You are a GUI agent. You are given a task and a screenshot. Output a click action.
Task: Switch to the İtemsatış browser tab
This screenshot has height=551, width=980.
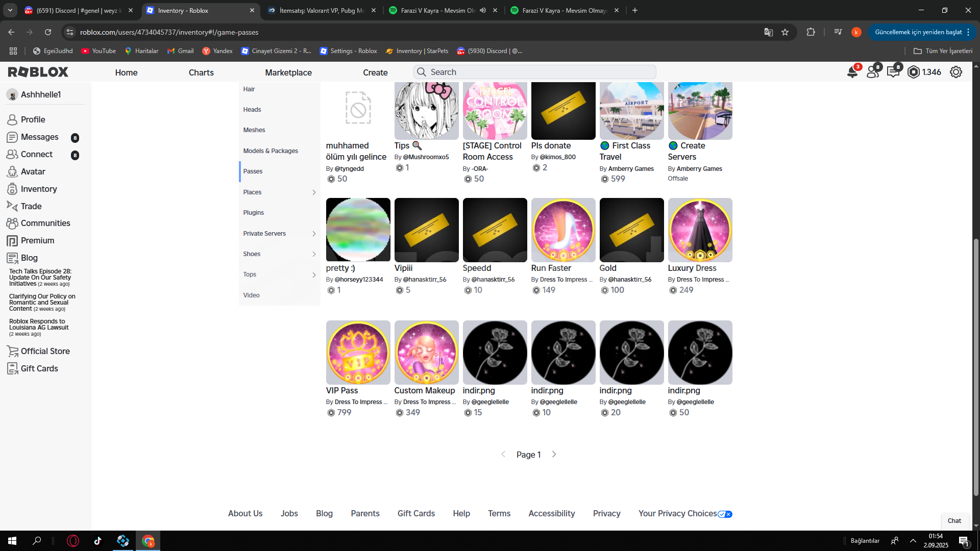(323, 10)
